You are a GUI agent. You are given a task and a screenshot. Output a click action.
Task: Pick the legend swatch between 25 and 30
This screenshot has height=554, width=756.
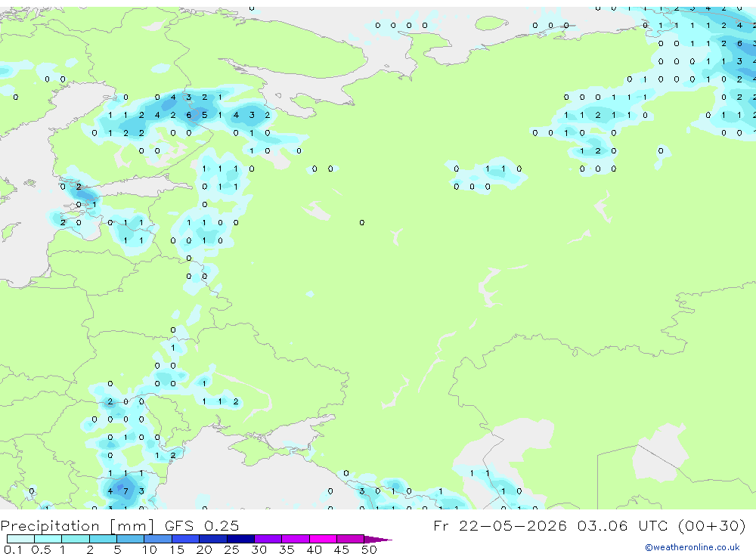[x=240, y=539]
